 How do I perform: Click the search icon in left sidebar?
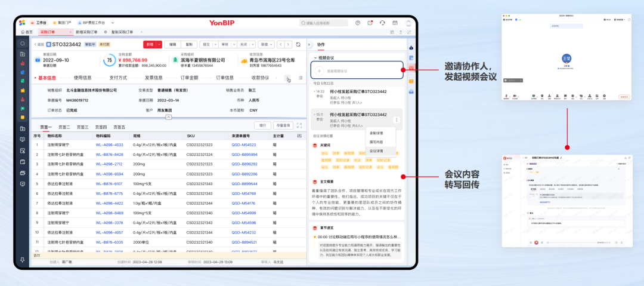(x=23, y=44)
